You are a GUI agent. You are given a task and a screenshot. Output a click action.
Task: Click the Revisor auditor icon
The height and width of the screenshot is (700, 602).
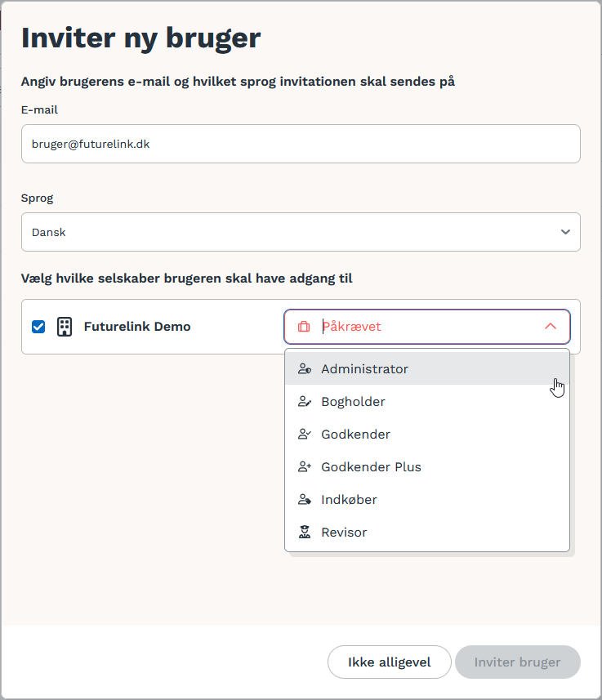[305, 532]
